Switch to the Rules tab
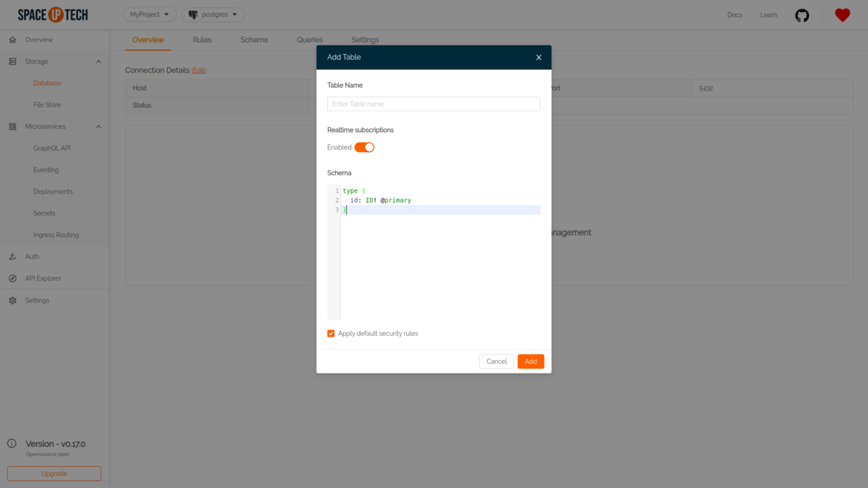Image resolution: width=868 pixels, height=488 pixels. [202, 40]
